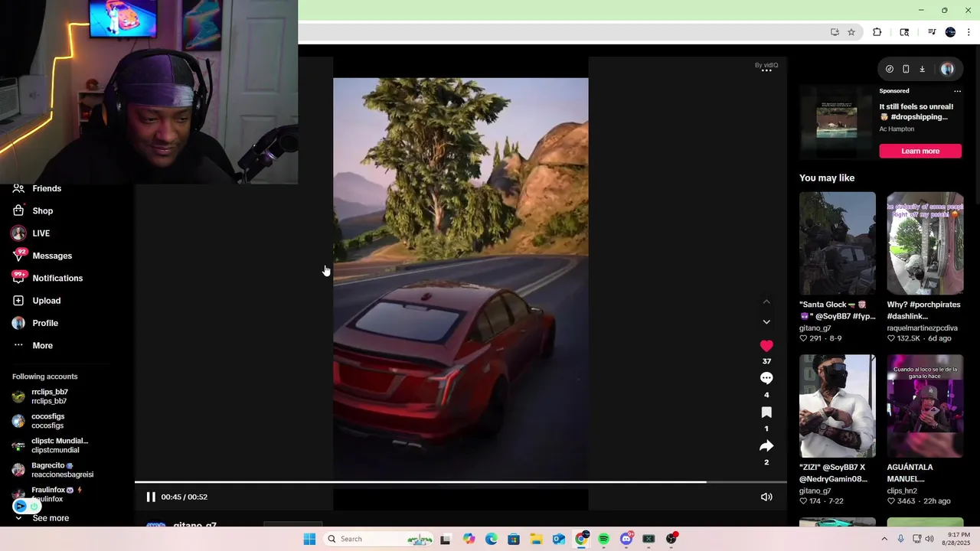Expand the More sidebar option
The image size is (980, 551).
[x=43, y=345]
